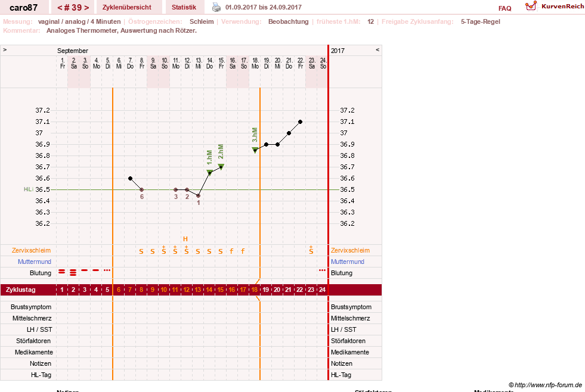Click the left Blutung row label

41,273
